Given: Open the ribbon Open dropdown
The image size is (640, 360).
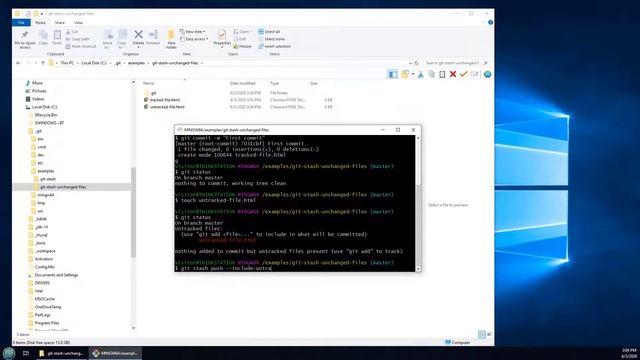Looking at the screenshot, I should [x=242, y=32].
